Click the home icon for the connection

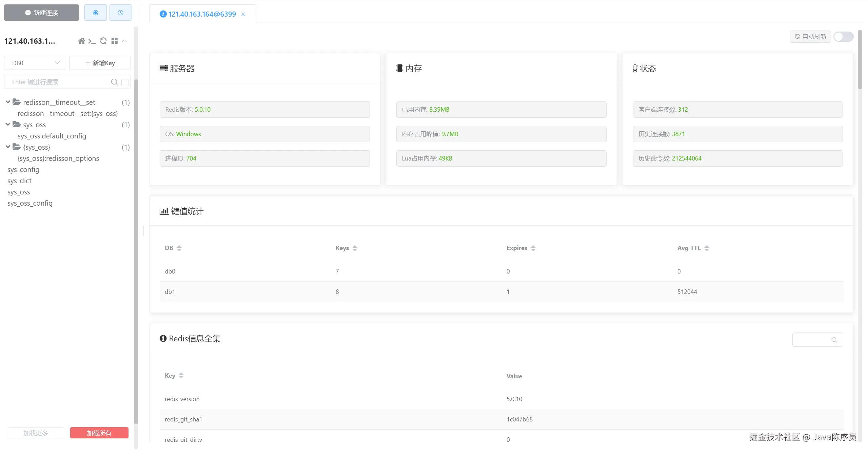[x=81, y=41]
